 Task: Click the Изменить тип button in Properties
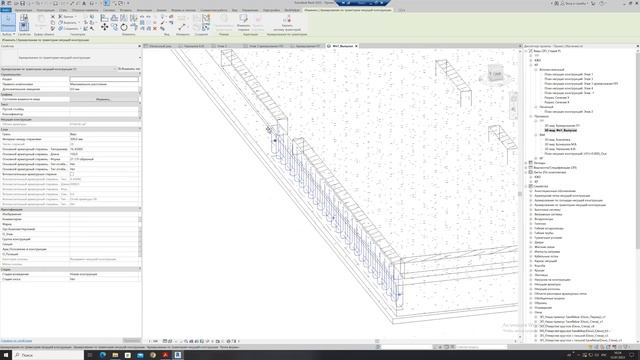pyautogui.click(x=129, y=69)
